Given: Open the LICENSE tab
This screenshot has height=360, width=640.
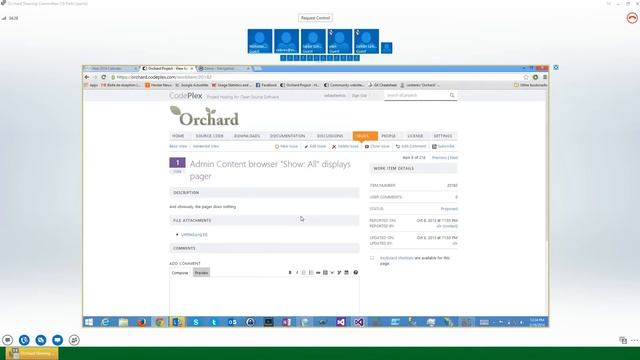Looking at the screenshot, I should (x=415, y=136).
